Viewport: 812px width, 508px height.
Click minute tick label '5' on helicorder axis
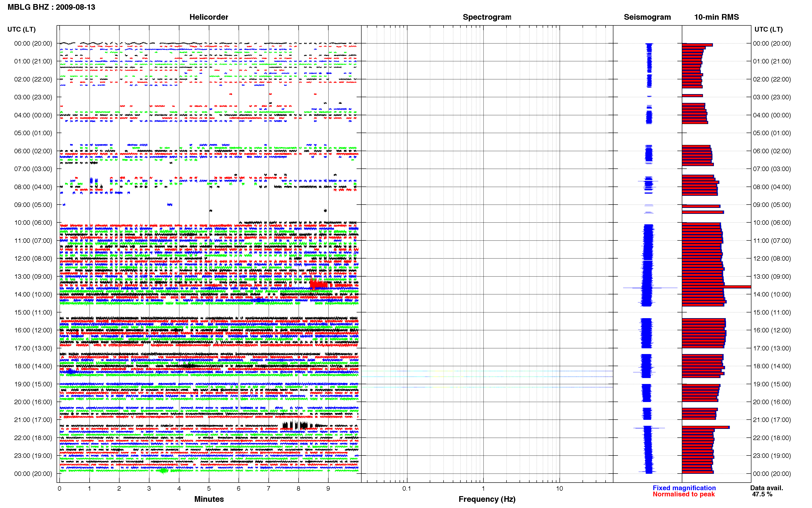pyautogui.click(x=209, y=488)
